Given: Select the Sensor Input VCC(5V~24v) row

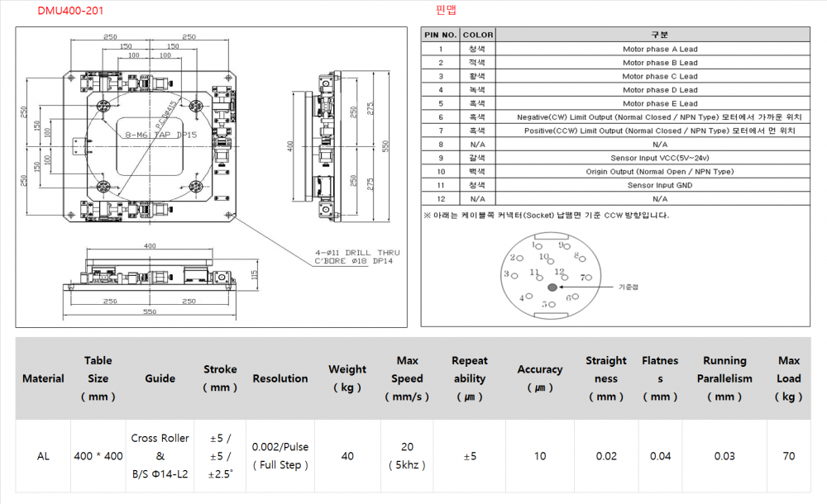Looking at the screenshot, I should point(659,158).
